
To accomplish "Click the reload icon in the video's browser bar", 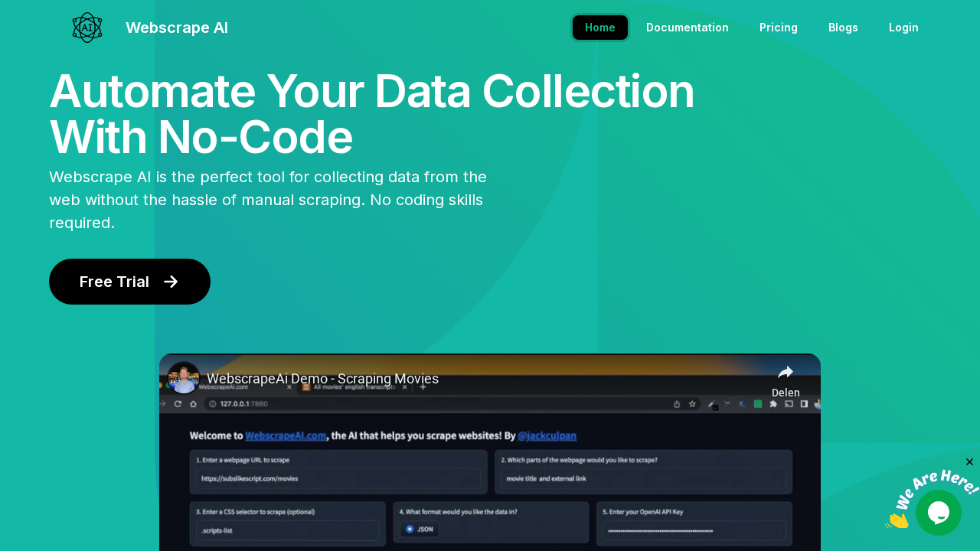I will pyautogui.click(x=178, y=404).
